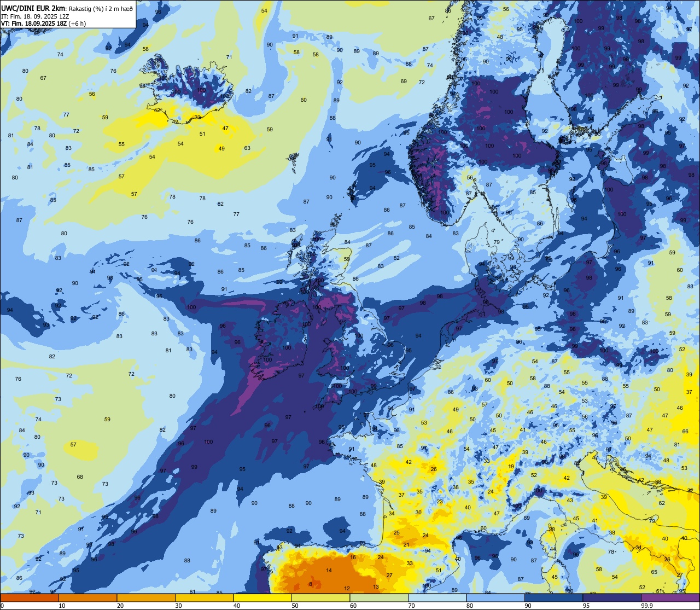Click the 30–40 legend color segment
The height and width of the screenshot is (610, 700).
pos(204,597)
